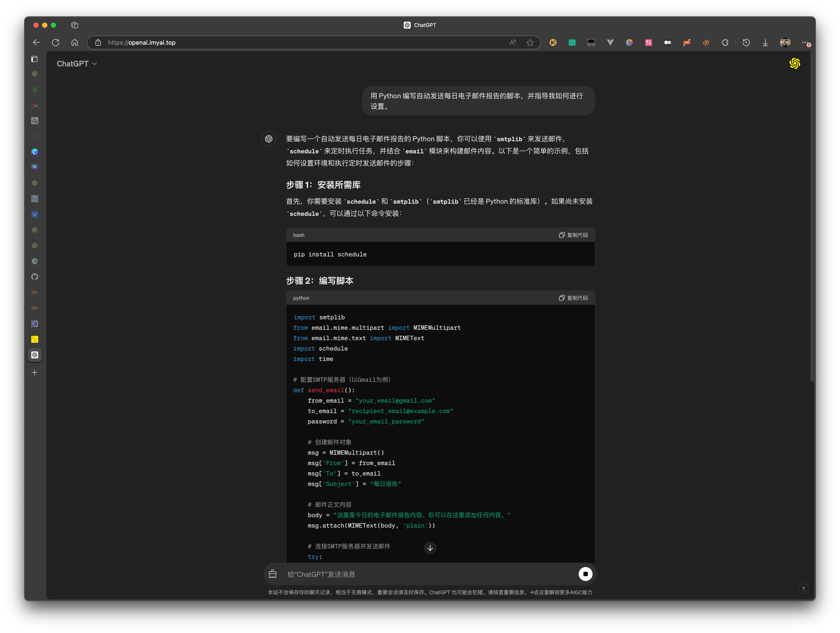The width and height of the screenshot is (840, 633).
Task: Open the colorful color-picker extension icon
Action: pos(629,43)
